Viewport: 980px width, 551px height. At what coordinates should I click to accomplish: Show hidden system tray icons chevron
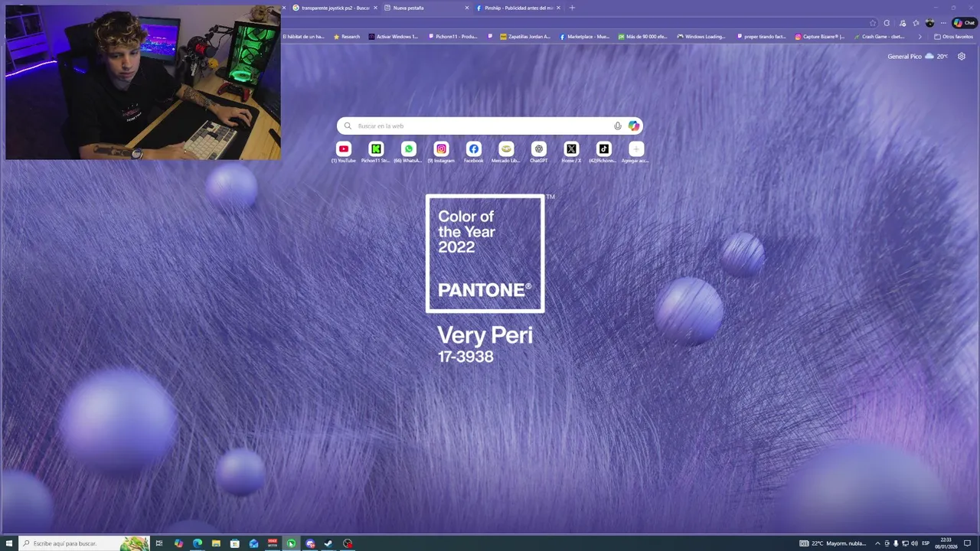click(x=877, y=543)
